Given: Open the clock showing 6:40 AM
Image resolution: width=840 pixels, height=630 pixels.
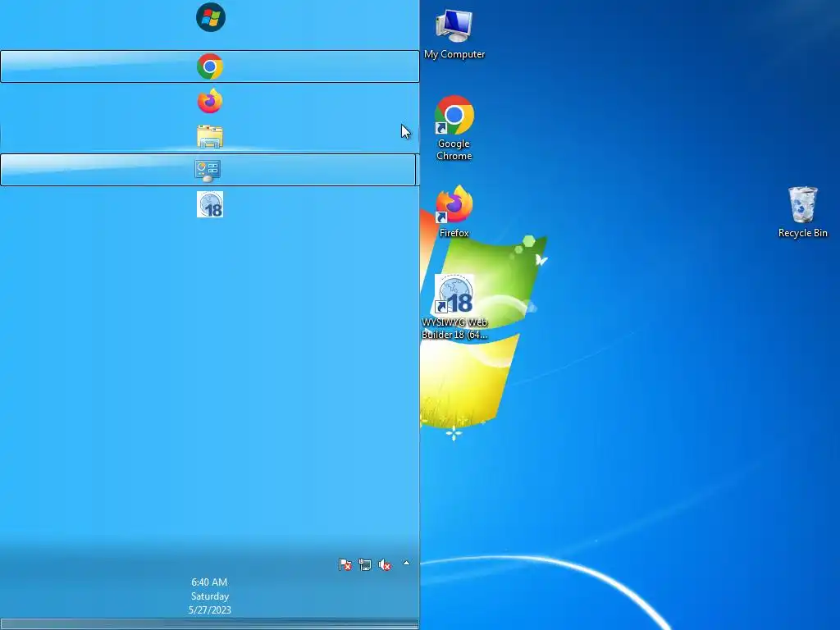Looking at the screenshot, I should [x=209, y=582].
